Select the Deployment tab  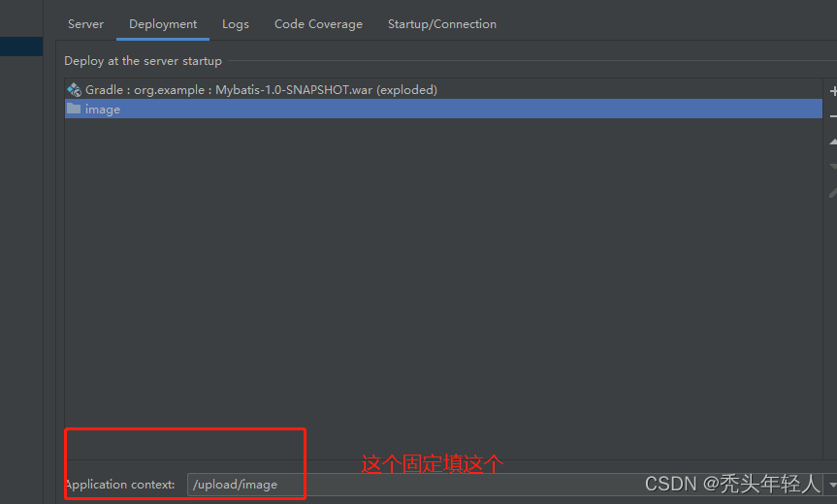(x=163, y=24)
